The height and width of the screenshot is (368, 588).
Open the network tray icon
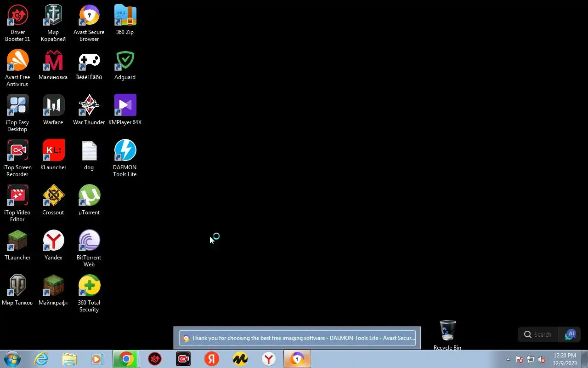531,359
